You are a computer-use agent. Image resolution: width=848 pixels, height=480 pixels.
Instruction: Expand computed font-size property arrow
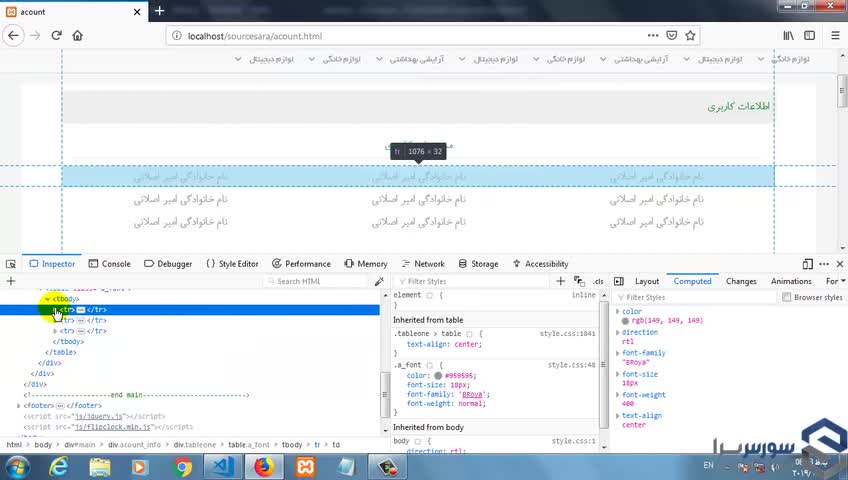tap(618, 374)
